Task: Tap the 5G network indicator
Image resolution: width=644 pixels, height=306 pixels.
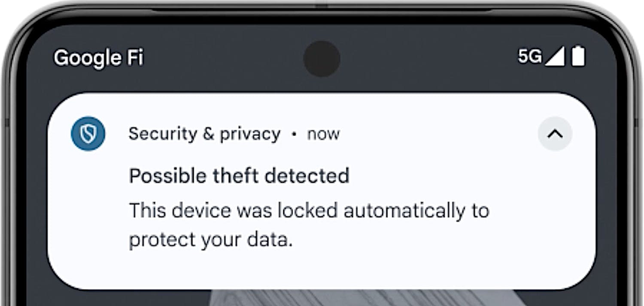Action: (x=530, y=56)
